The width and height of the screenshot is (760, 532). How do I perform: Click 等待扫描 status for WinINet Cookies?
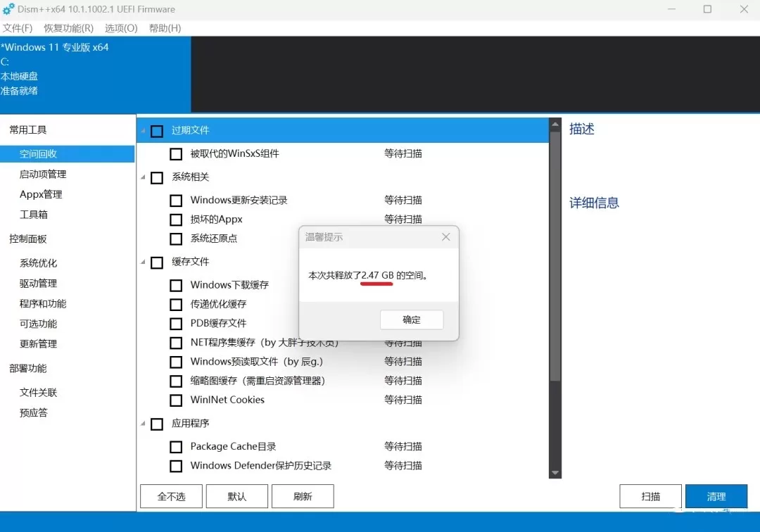[x=403, y=400]
